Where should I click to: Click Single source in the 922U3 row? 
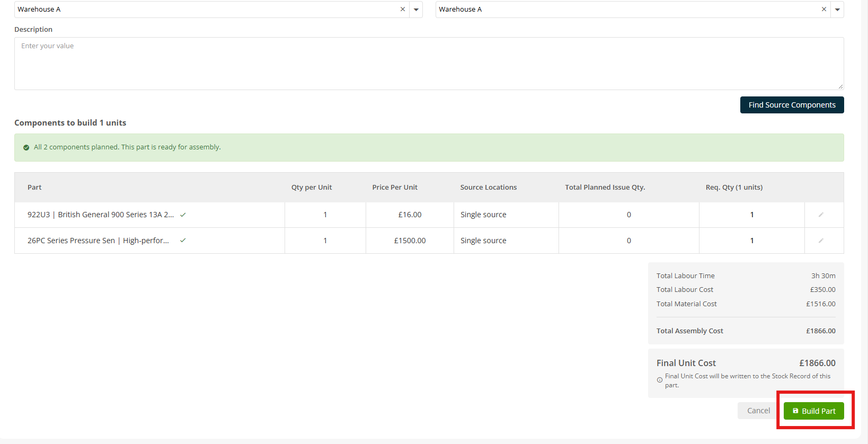483,215
